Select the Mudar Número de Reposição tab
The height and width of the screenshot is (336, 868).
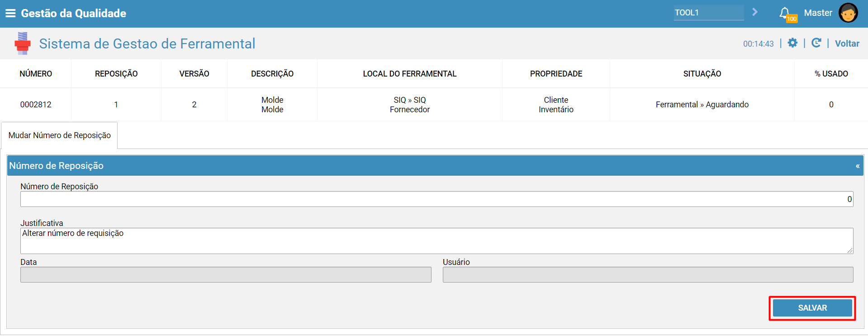point(59,135)
